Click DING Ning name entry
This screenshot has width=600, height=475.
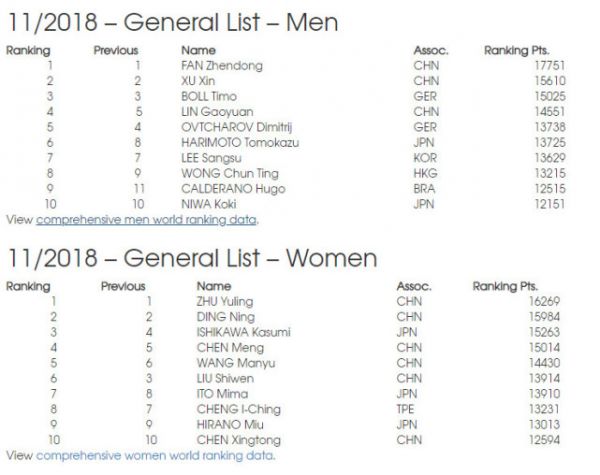point(226,317)
